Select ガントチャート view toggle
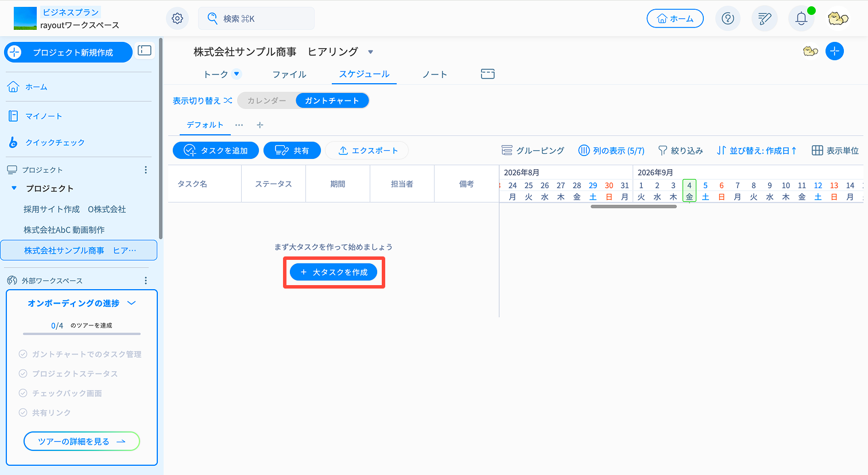Image resolution: width=868 pixels, height=475 pixels. [332, 100]
